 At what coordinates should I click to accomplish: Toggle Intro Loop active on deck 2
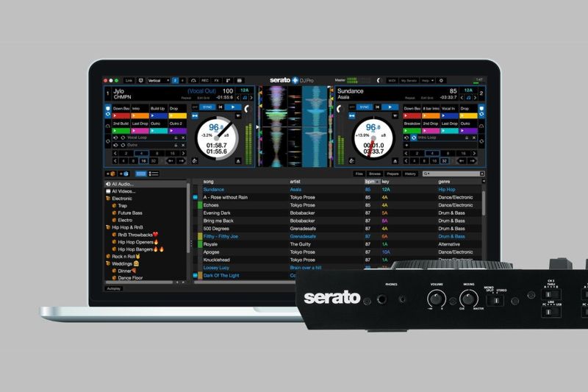414,138
